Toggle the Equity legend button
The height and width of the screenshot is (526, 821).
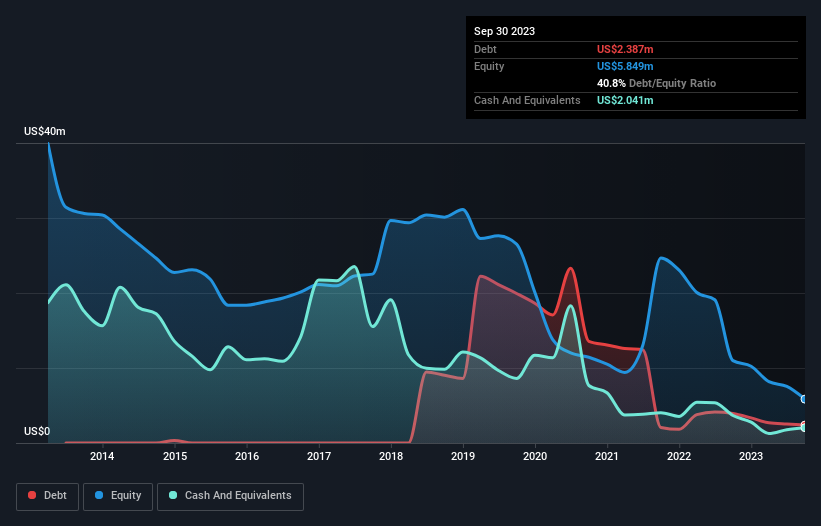pos(118,496)
